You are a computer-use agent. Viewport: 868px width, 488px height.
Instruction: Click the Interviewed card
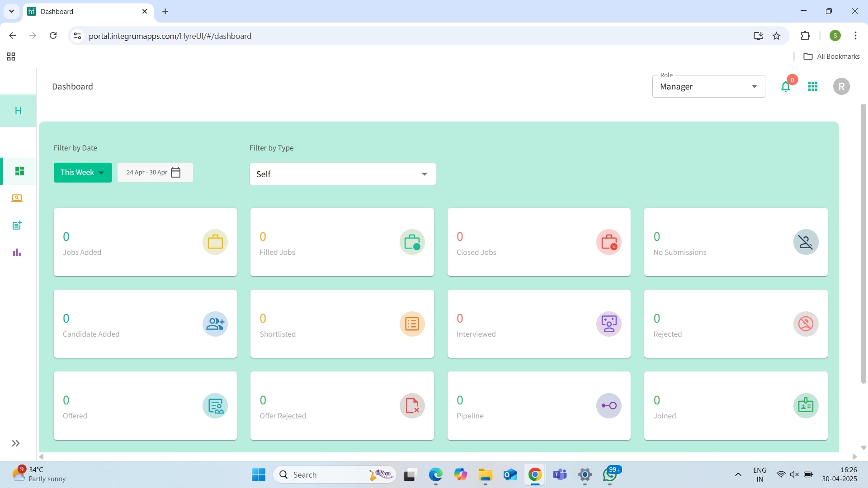pos(538,324)
